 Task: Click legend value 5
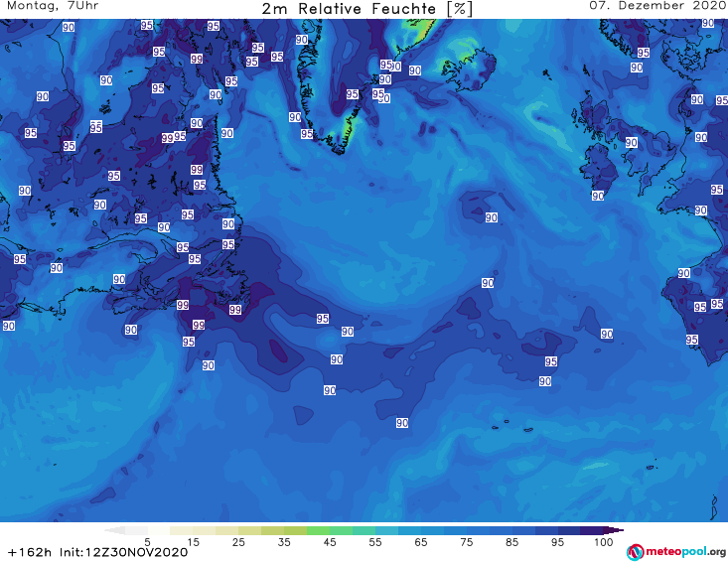tap(147, 542)
